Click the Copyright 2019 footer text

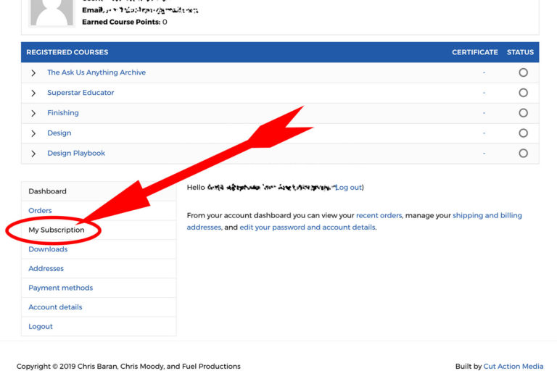128,366
